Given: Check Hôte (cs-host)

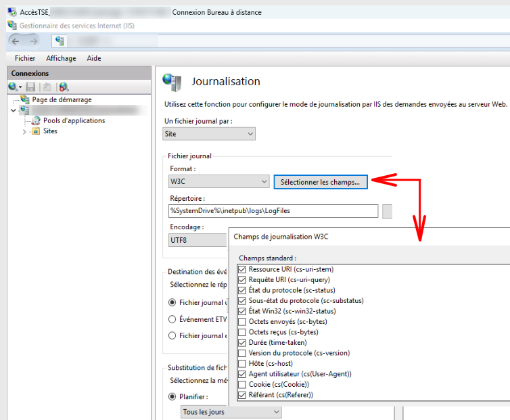Looking at the screenshot, I should click(x=241, y=363).
